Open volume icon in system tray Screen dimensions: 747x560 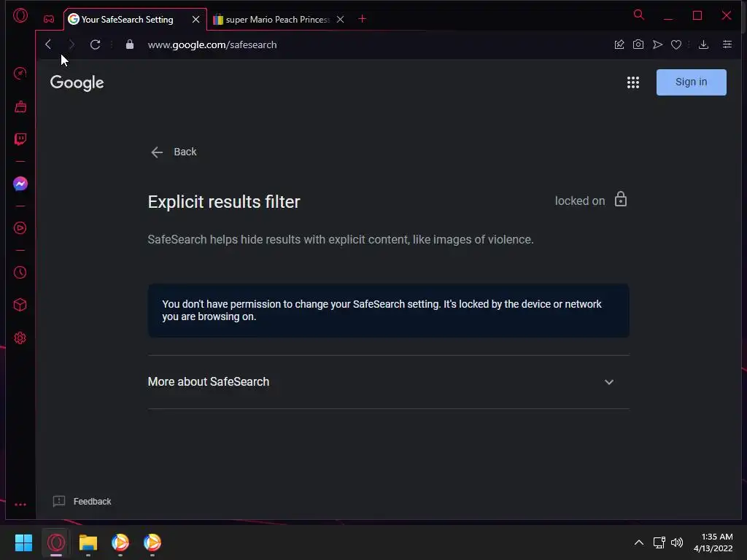[x=677, y=542]
